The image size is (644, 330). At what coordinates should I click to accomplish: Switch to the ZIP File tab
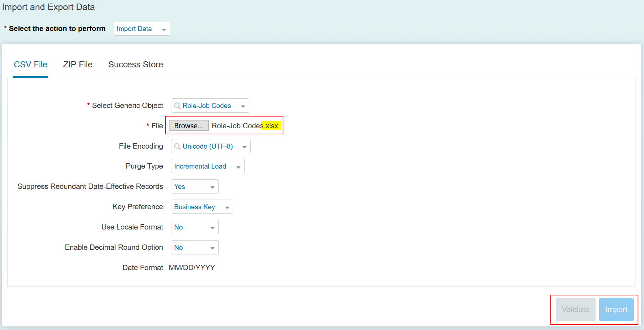[x=78, y=65]
